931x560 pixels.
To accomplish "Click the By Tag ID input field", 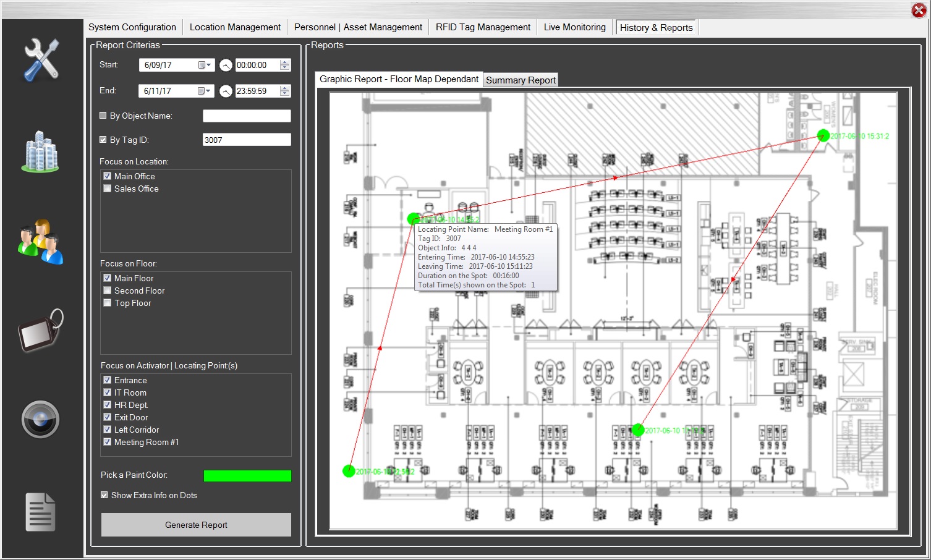I will tap(247, 140).
